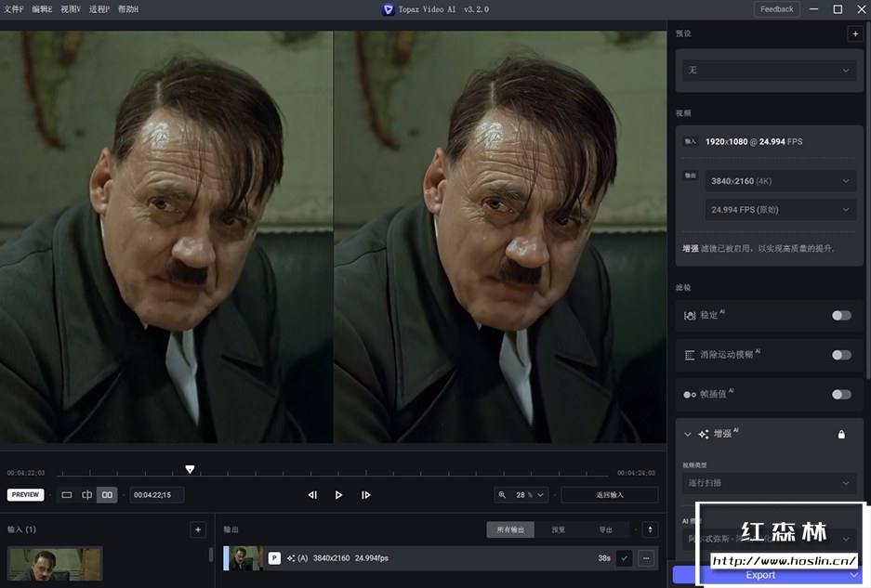Screen dimensions: 871x588
Task: Play the video preview
Action: click(339, 495)
